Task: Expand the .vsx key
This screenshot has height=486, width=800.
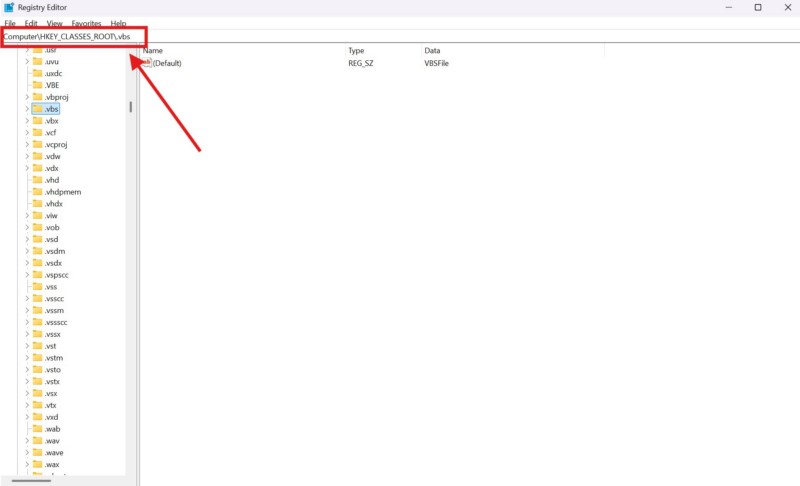Action: [27, 393]
